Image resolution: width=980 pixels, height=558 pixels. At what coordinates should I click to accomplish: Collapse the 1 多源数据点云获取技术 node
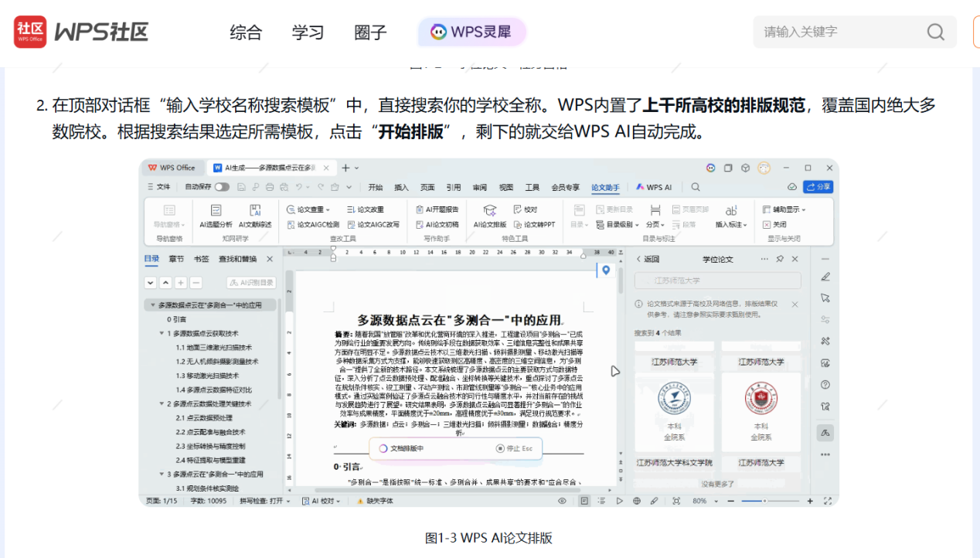pyautogui.click(x=162, y=333)
